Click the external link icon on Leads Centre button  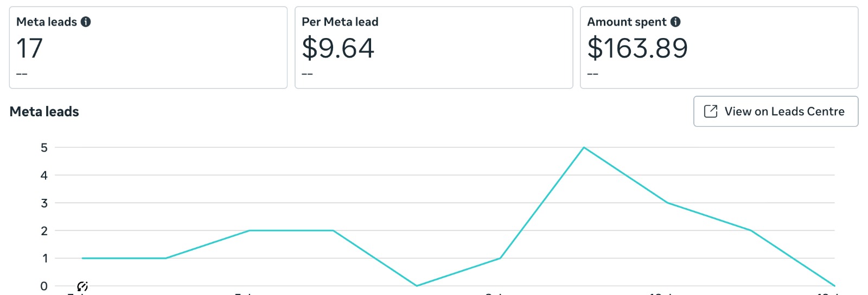tap(710, 111)
